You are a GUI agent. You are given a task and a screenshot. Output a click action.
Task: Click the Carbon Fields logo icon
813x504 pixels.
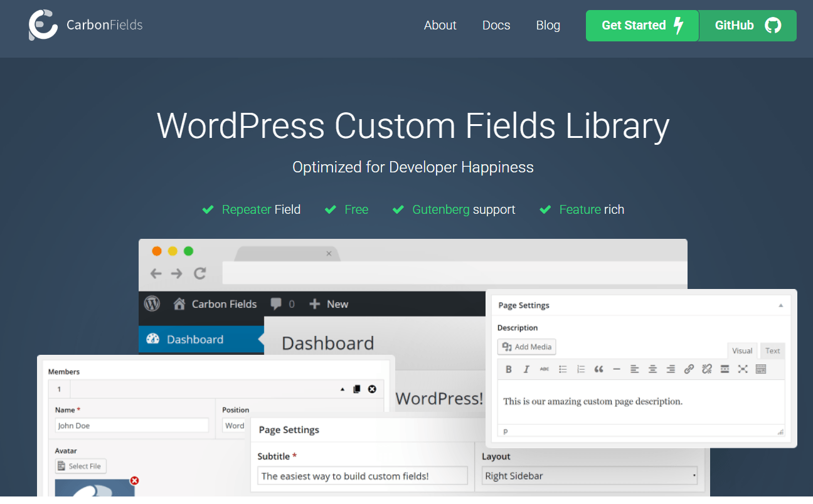pyautogui.click(x=43, y=25)
